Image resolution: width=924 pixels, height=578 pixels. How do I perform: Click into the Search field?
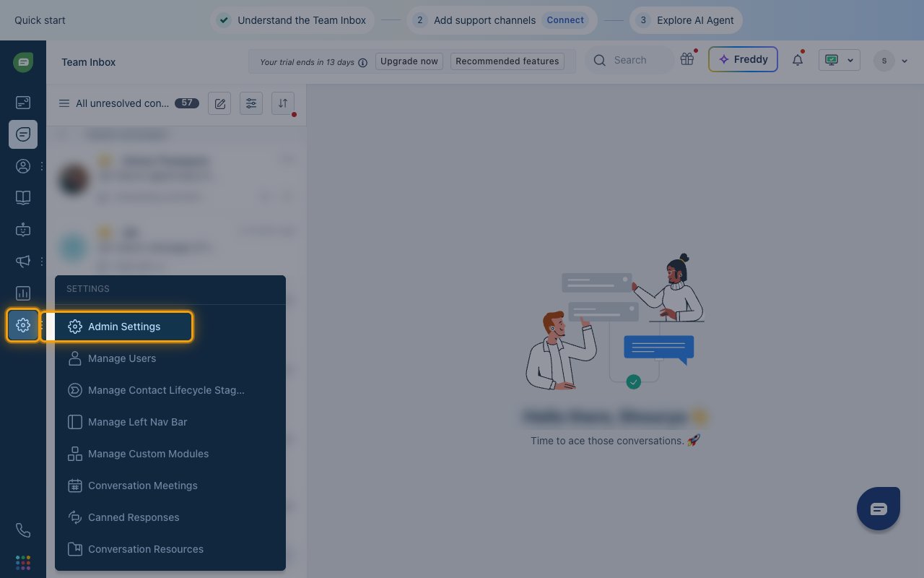tap(629, 60)
